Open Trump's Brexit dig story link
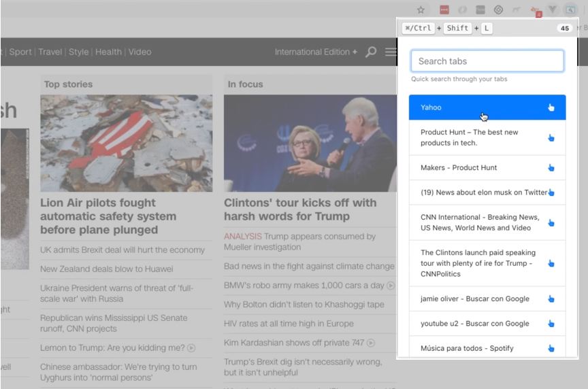 click(303, 367)
